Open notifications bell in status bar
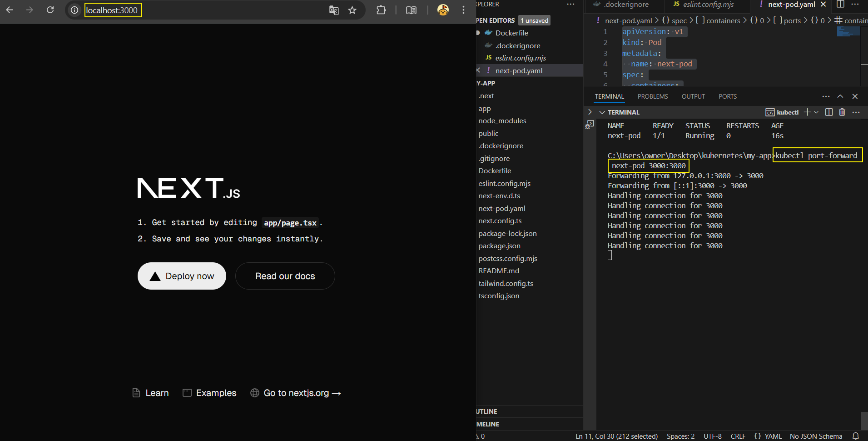The height and width of the screenshot is (441, 868). point(856,436)
